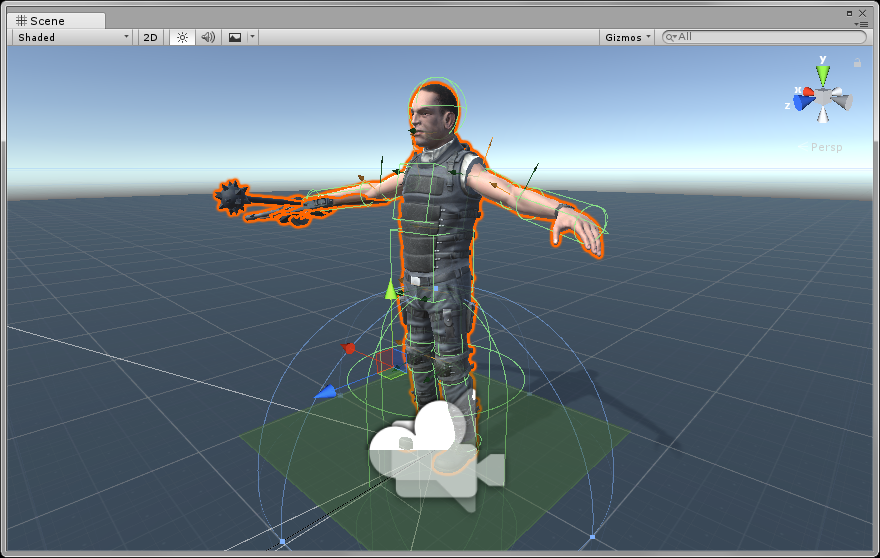Image resolution: width=880 pixels, height=558 pixels.
Task: Toggle scene lighting sun icon
Action: point(182,38)
